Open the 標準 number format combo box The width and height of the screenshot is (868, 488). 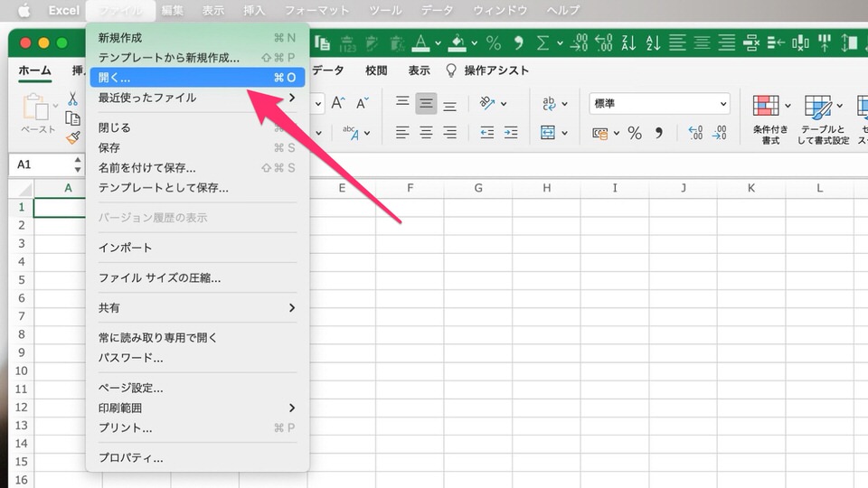pos(659,103)
